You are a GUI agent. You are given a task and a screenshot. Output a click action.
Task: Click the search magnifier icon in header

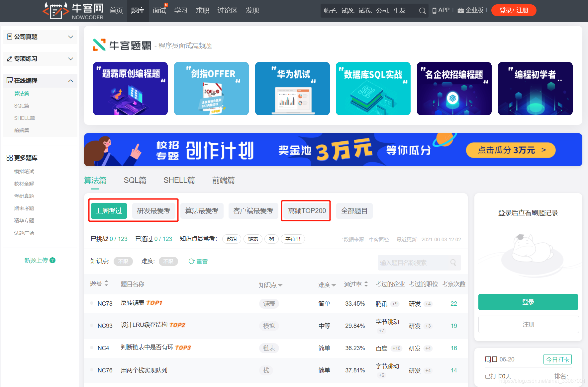point(422,11)
